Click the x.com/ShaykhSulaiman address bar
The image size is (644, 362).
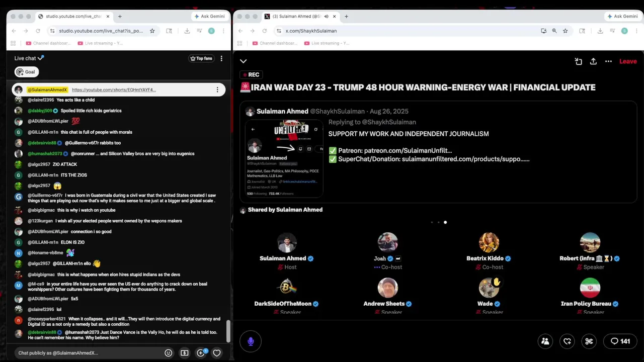pyautogui.click(x=408, y=31)
